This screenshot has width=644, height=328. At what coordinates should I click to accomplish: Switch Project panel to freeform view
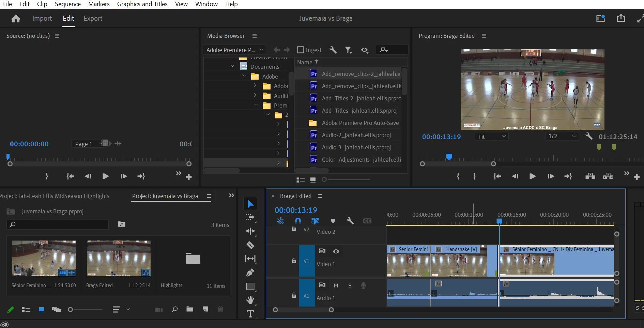(57, 310)
